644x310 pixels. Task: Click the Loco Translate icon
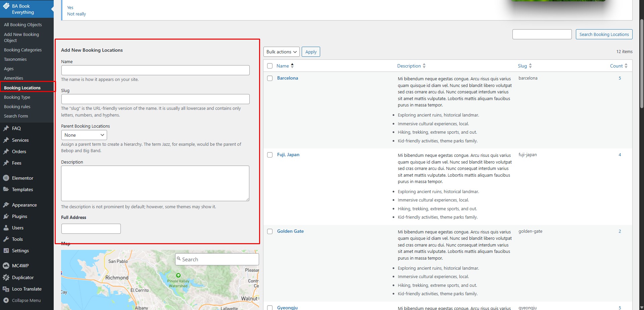[6, 289]
